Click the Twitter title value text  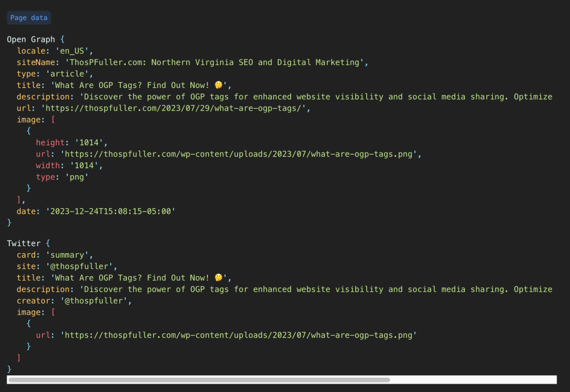click(x=139, y=278)
